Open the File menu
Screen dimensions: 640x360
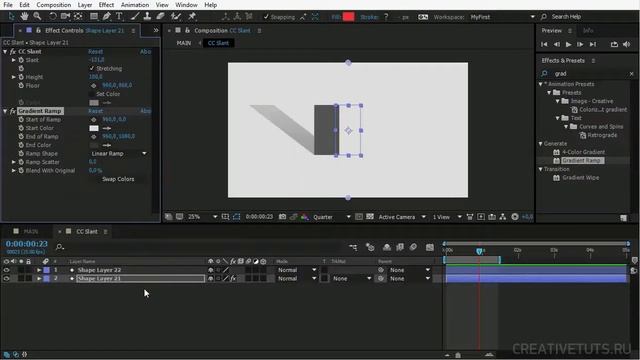[x=8, y=5]
